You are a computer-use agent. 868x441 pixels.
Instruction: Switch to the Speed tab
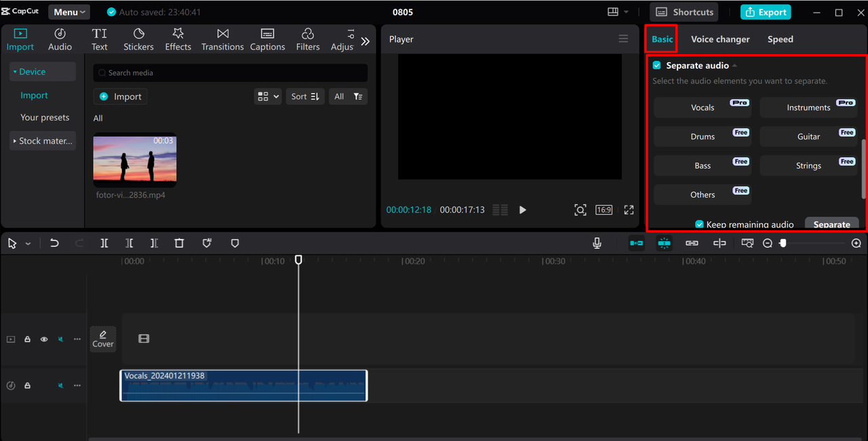[x=781, y=39]
